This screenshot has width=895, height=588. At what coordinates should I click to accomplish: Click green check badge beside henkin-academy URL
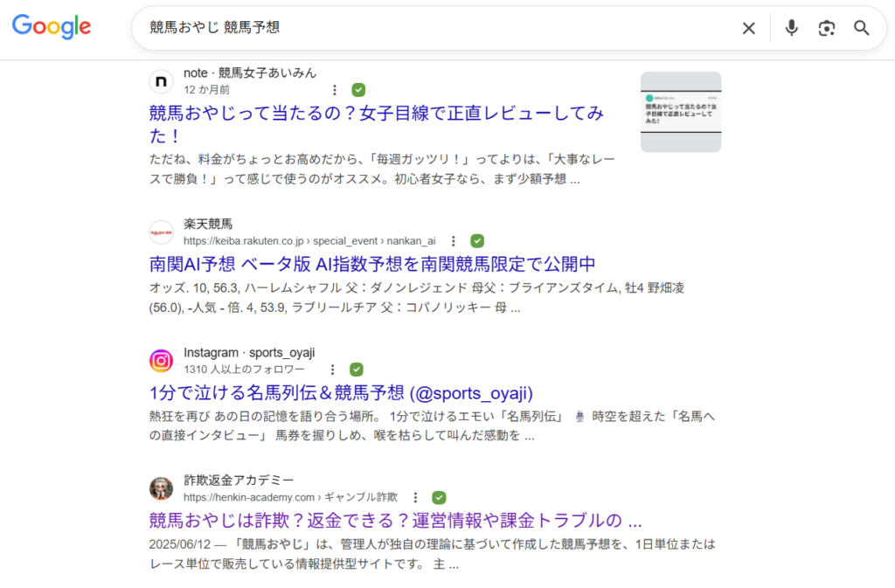[439, 498]
